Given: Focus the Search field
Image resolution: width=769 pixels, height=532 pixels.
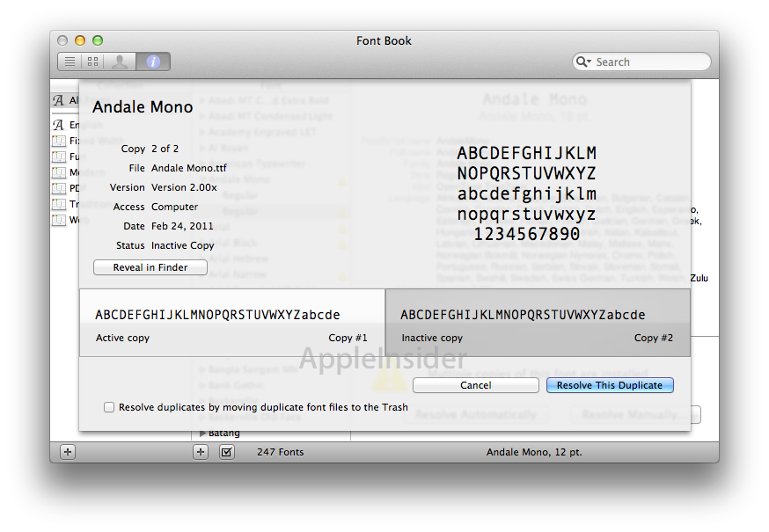Looking at the screenshot, I should click(x=641, y=62).
